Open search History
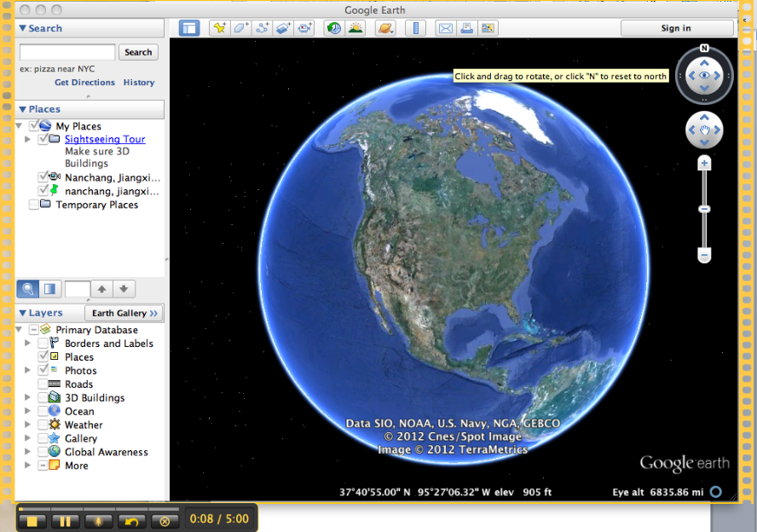The height and width of the screenshot is (532, 757). [139, 82]
